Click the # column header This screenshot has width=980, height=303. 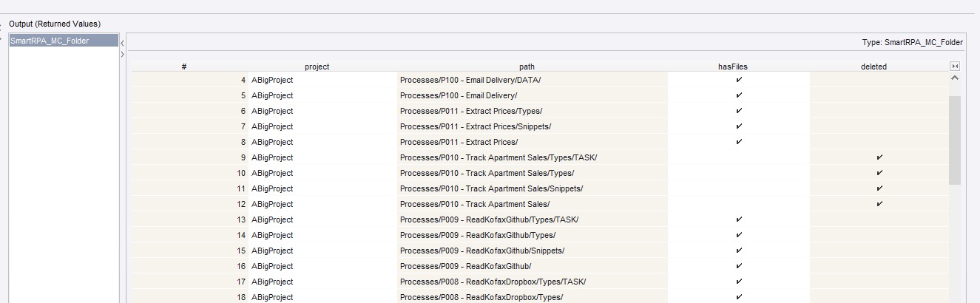(183, 67)
